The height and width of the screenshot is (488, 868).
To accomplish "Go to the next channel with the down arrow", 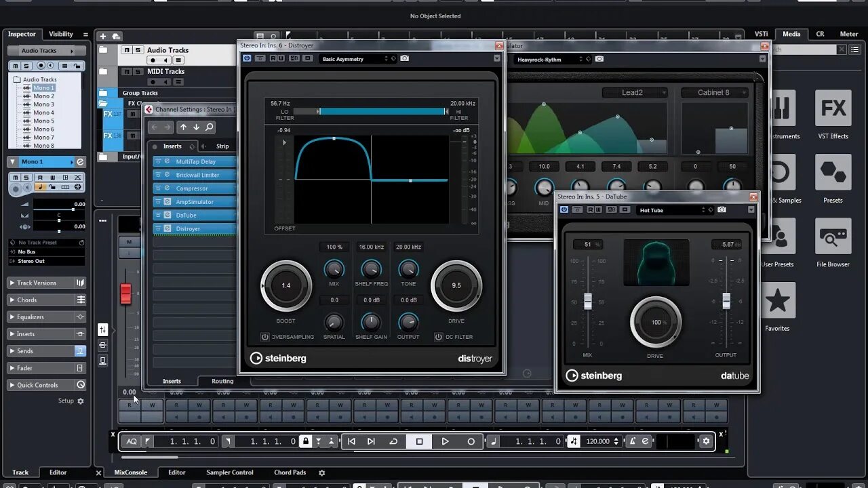I will (197, 127).
